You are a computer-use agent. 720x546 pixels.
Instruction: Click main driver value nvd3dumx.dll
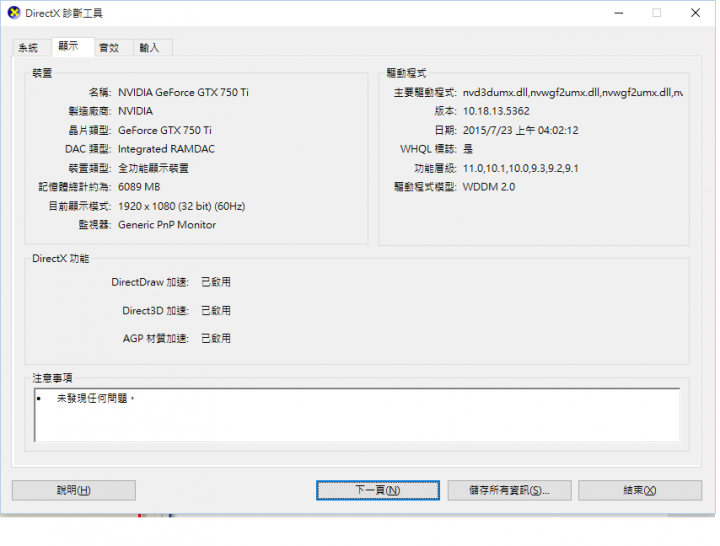tap(573, 92)
